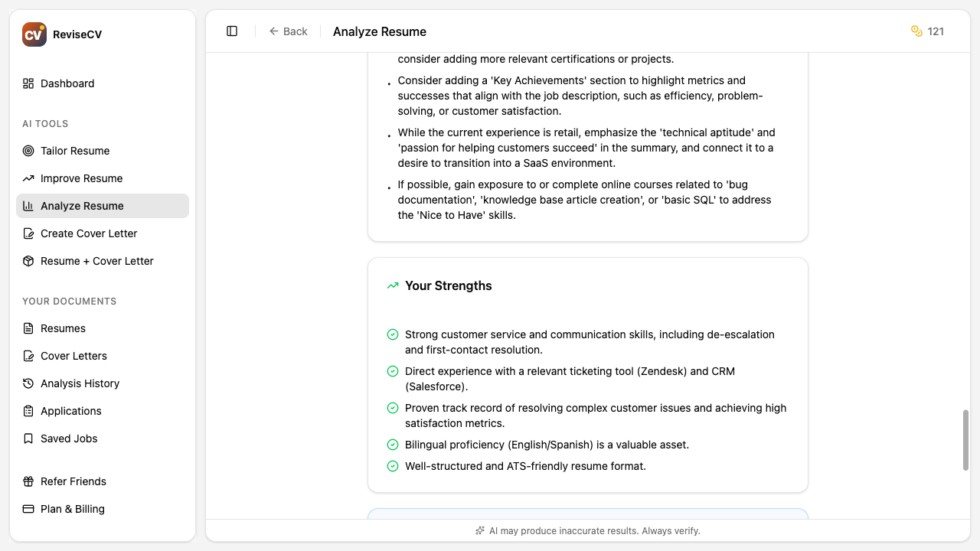The width and height of the screenshot is (980, 551).
Task: Click the checkmark beside ATS-friendly resume format
Action: (x=393, y=465)
